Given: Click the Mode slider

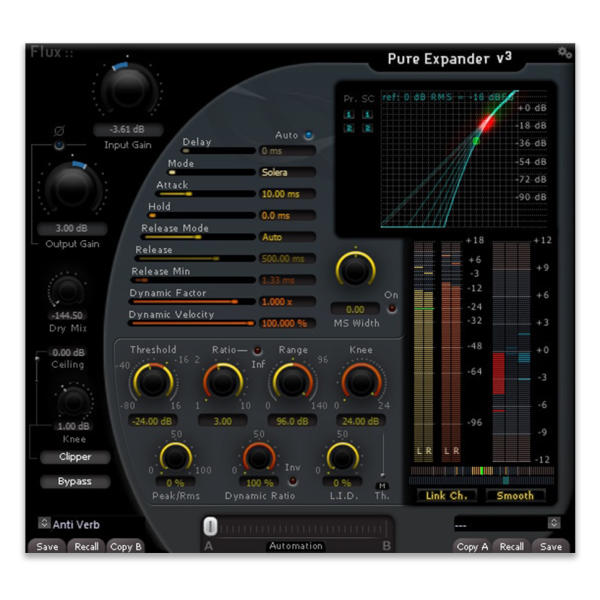Looking at the screenshot, I should point(212,172).
